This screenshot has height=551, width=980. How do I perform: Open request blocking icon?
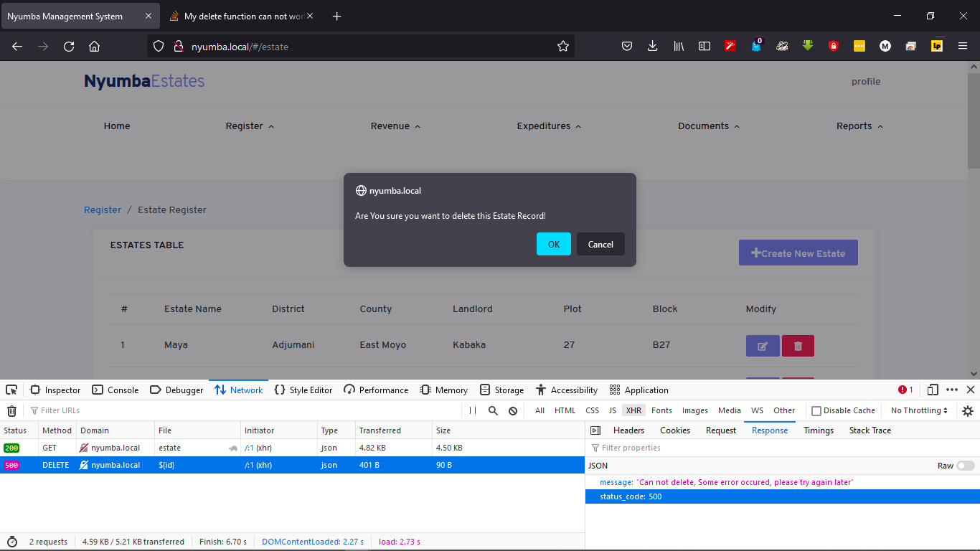[x=513, y=410]
